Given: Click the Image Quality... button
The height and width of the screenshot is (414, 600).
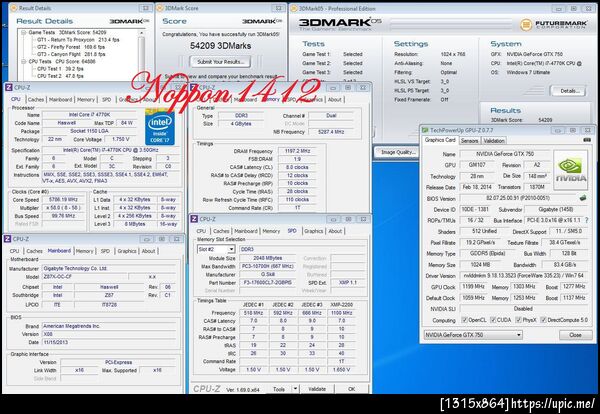Looking at the screenshot, I should point(396,152).
